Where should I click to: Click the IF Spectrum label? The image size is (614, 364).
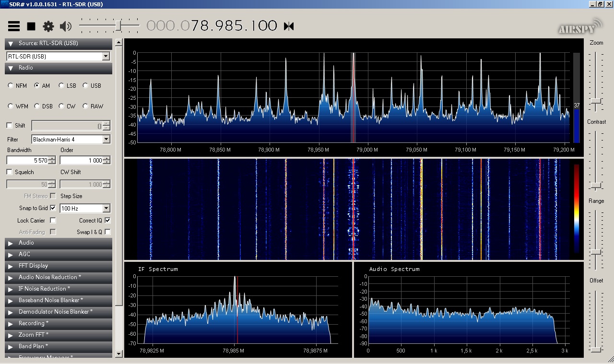pyautogui.click(x=158, y=269)
